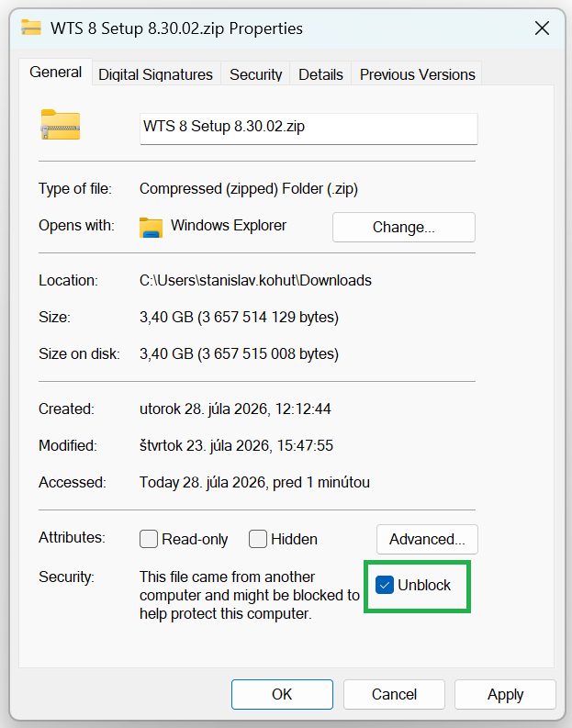Click the Size value 3 657 514 129 bytes

click(239, 317)
